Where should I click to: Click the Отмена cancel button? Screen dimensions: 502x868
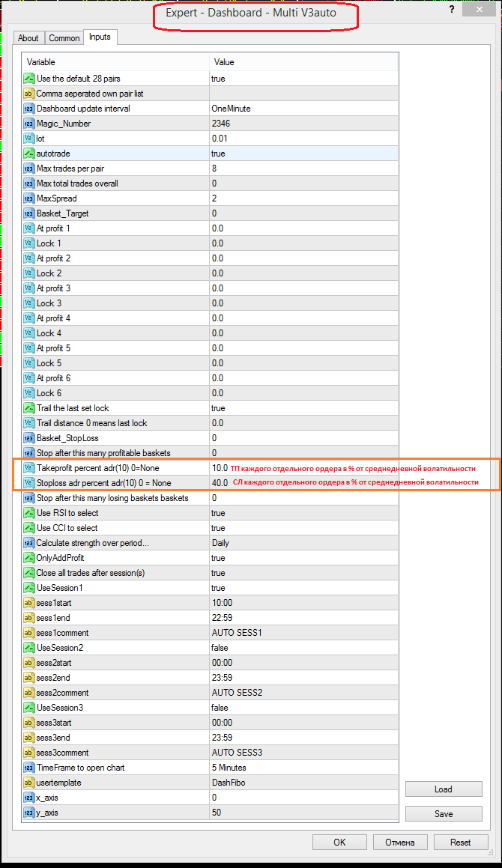tap(400, 842)
